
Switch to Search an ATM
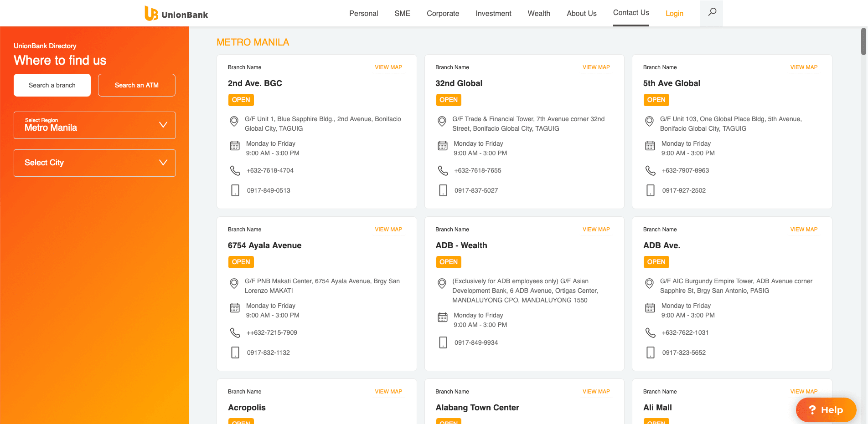point(137,85)
